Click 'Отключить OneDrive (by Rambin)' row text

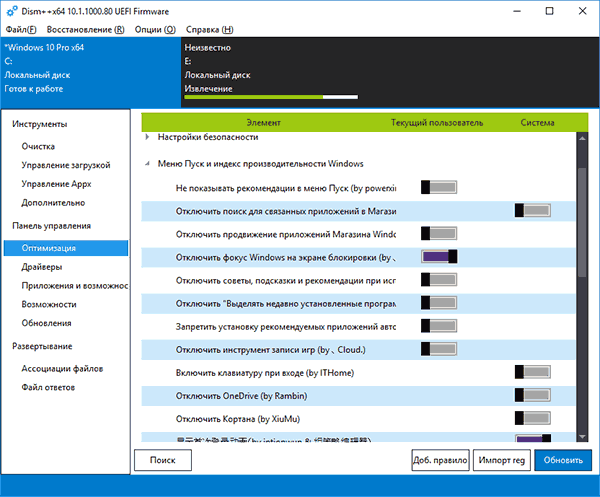click(241, 396)
